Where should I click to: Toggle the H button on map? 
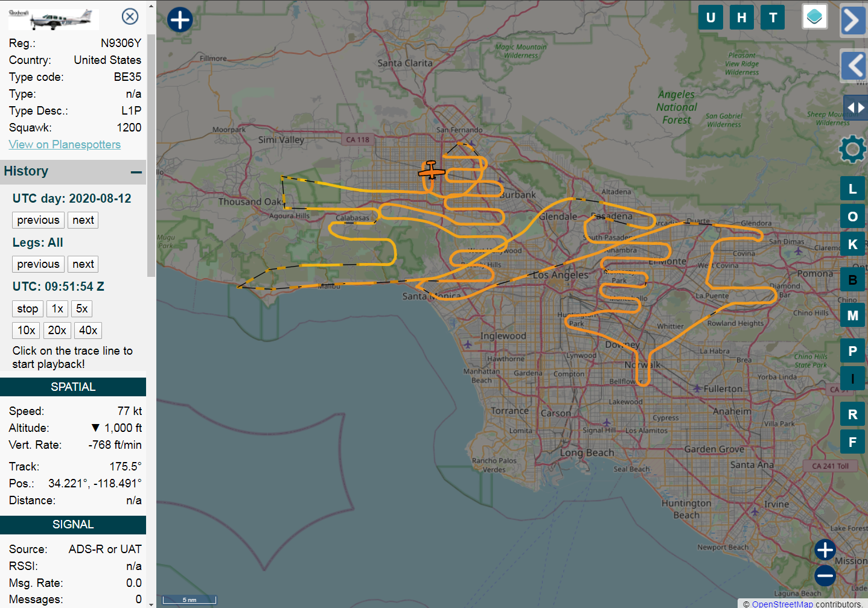click(741, 17)
